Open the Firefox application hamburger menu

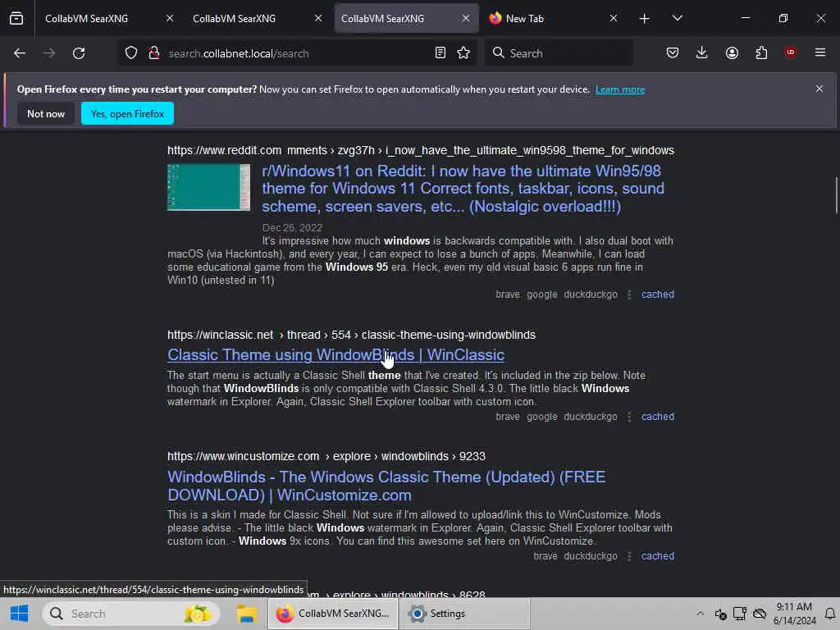(x=819, y=52)
